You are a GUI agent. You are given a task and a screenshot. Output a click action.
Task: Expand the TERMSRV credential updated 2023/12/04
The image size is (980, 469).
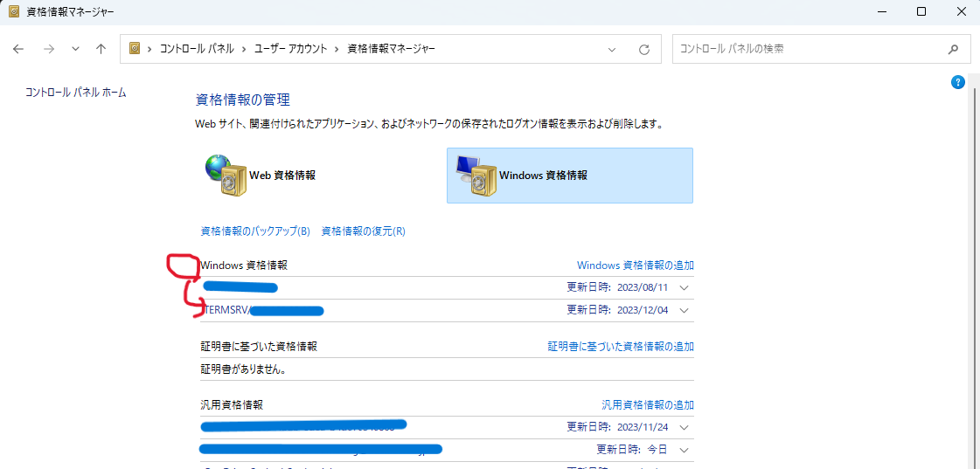[x=684, y=310]
